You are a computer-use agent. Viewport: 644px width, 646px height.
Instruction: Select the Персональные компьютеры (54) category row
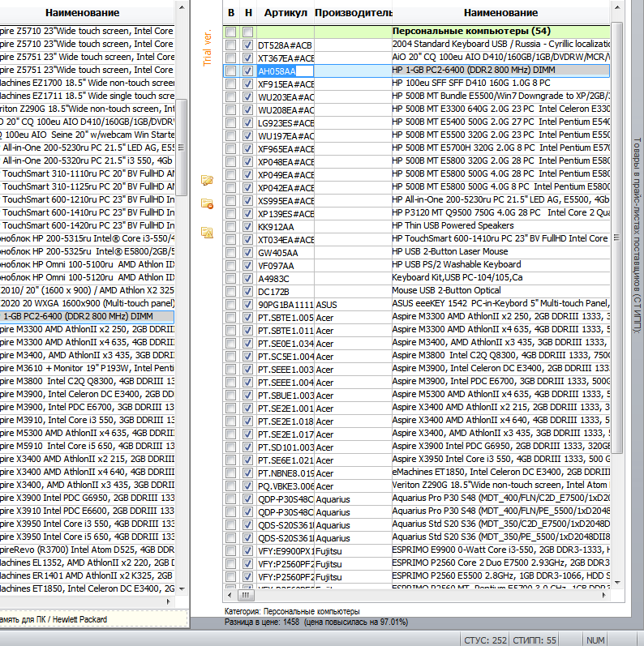(x=416, y=32)
